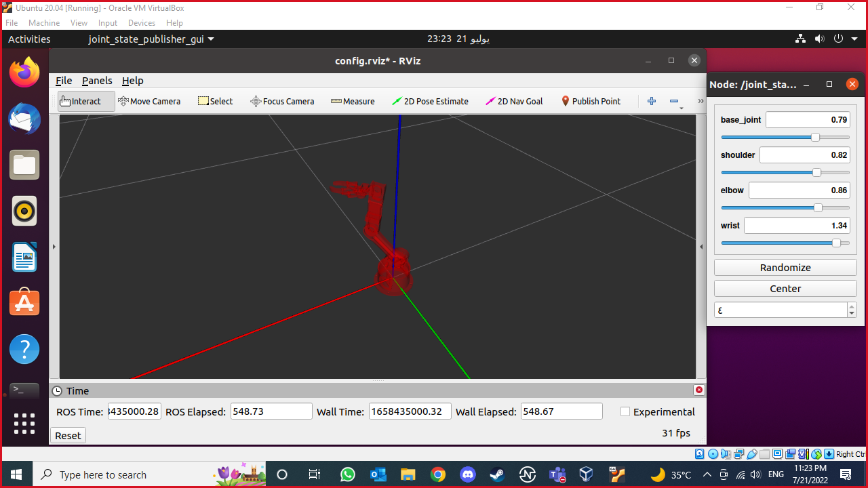This screenshot has height=488, width=868.
Task: Launch Firefox from the Ubuntu dock
Action: [24, 73]
